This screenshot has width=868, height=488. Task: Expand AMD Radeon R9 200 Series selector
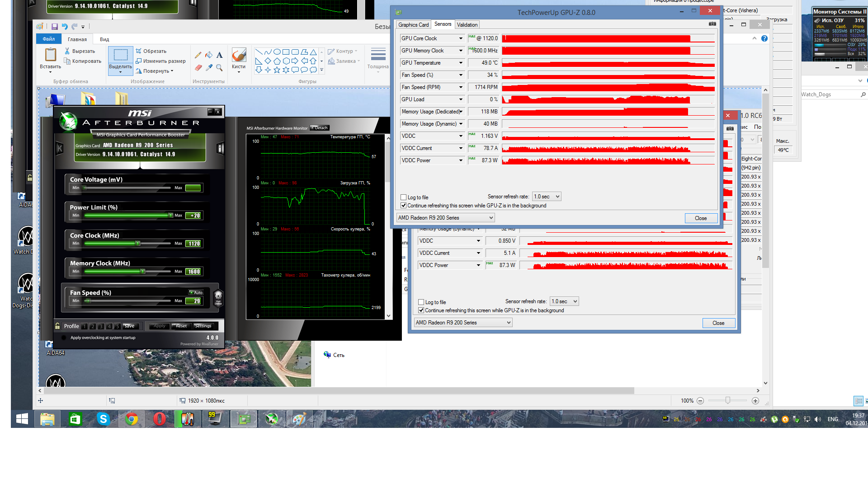click(x=445, y=218)
